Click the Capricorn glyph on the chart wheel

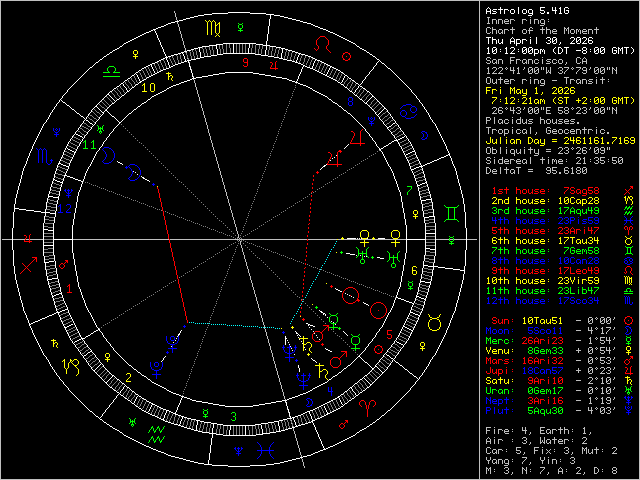tap(70, 366)
